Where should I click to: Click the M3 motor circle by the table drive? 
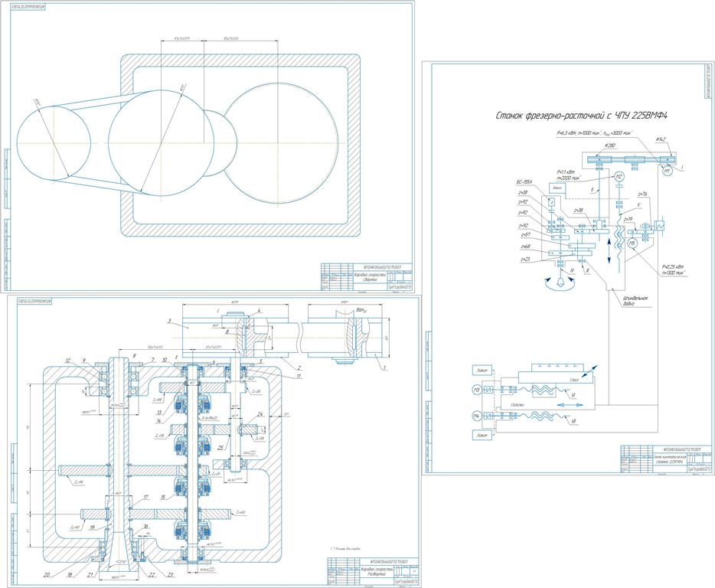pos(476,390)
